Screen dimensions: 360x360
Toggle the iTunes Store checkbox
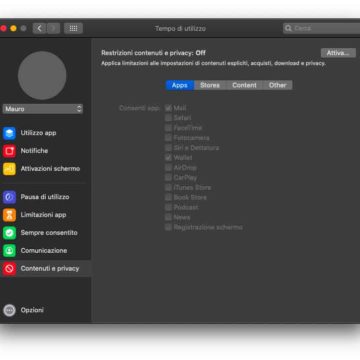tap(168, 188)
